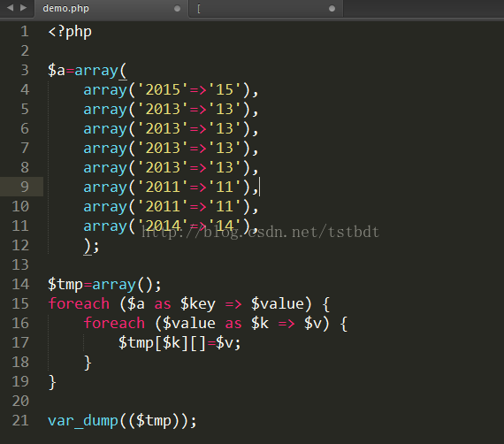This screenshot has height=444, width=504.
Task: Click the array('2014'=>'14') line
Action: pos(171,226)
